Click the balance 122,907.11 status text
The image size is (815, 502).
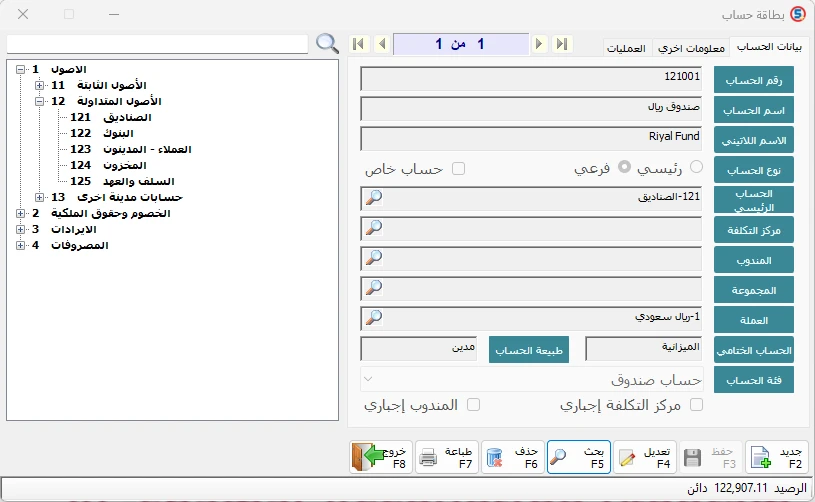747,488
